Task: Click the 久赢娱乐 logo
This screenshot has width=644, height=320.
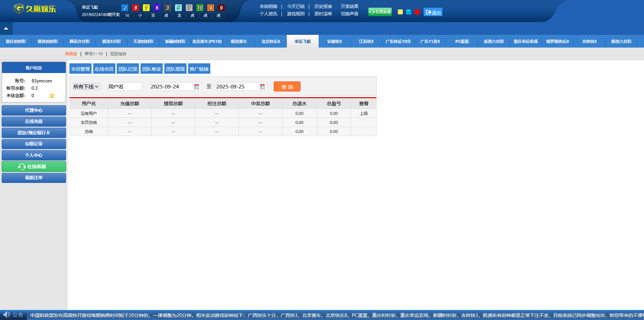Action: [35, 9]
